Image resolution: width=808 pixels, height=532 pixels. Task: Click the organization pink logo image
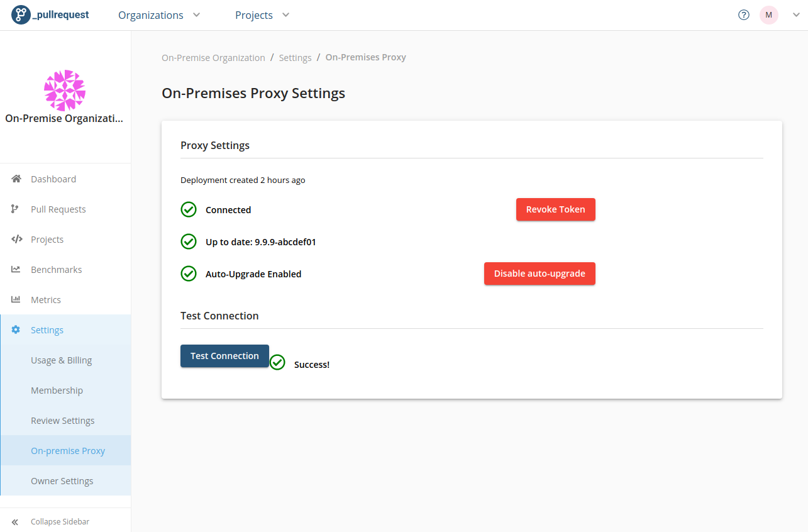(x=65, y=91)
